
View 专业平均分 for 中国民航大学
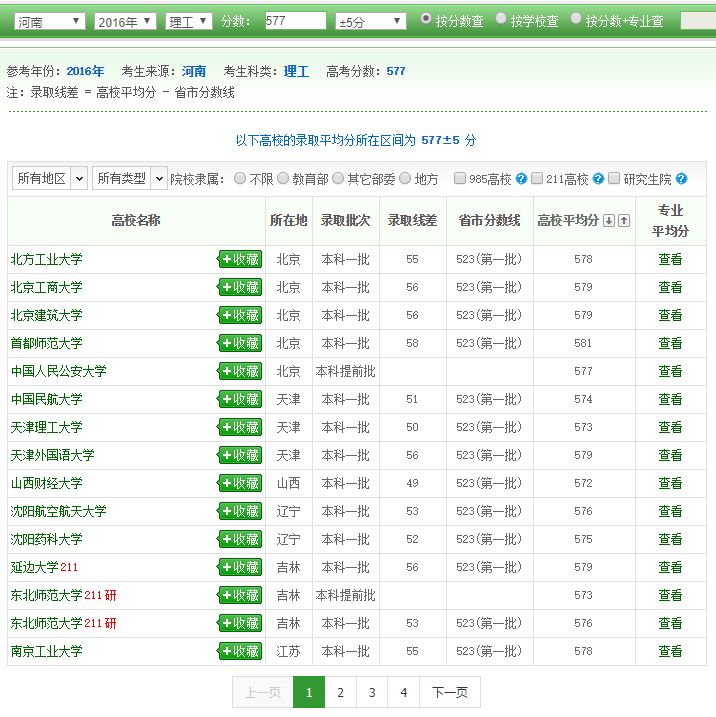click(670, 399)
